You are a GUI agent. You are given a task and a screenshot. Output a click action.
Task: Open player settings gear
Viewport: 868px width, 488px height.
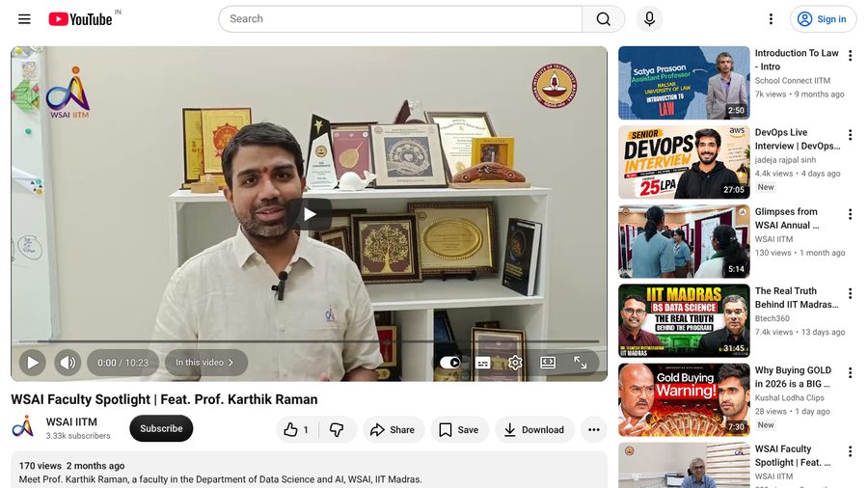click(x=515, y=363)
